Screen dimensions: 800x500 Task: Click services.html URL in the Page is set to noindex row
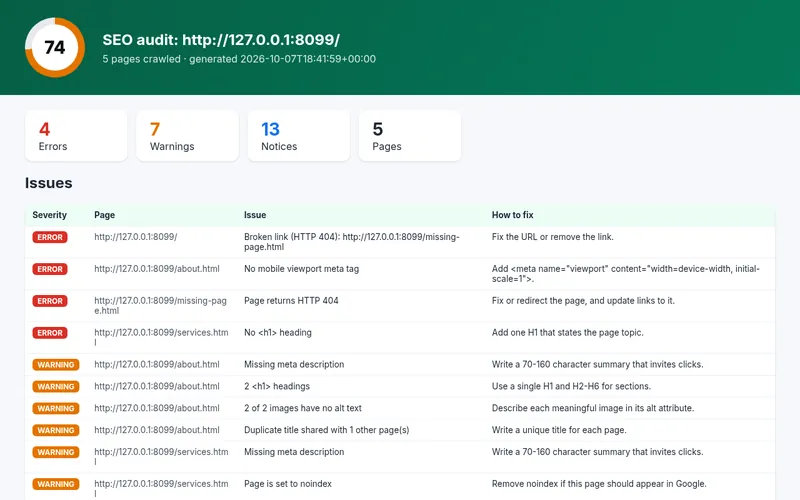click(161, 488)
